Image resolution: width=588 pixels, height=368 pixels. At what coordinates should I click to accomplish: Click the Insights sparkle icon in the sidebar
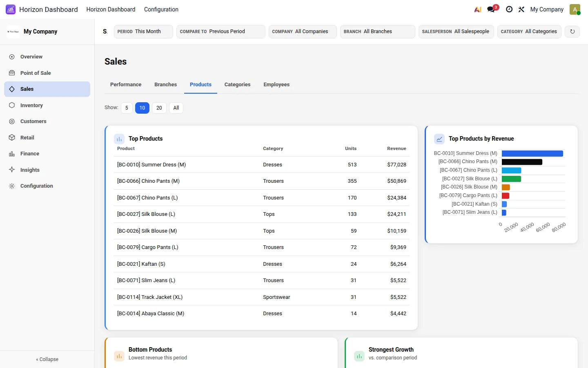point(12,170)
